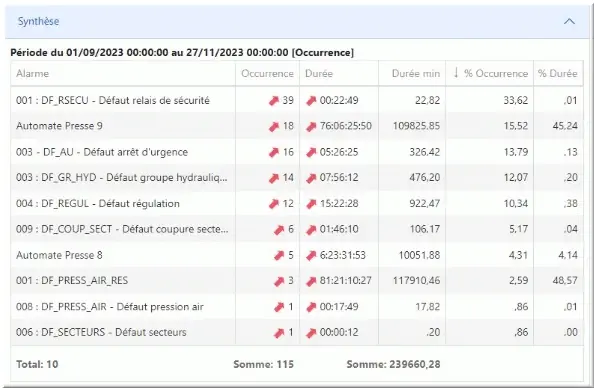Sort by Durée min column header
The image size is (594, 388).
pyautogui.click(x=416, y=74)
